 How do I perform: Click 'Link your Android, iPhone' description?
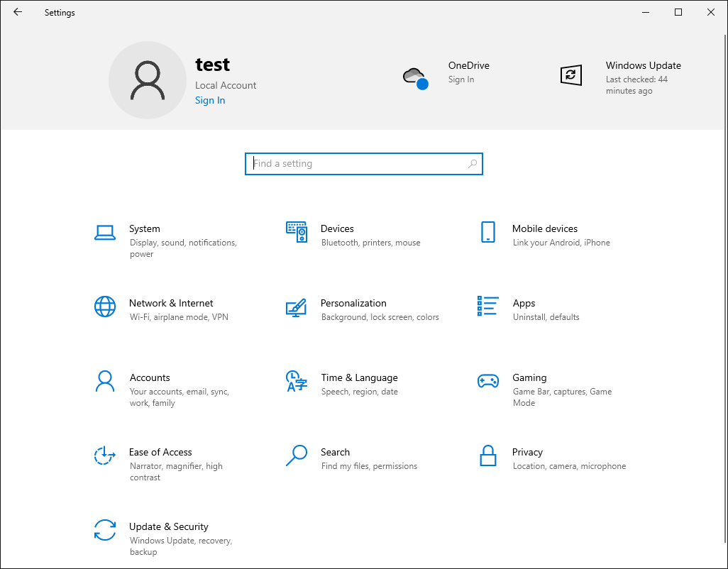click(561, 243)
